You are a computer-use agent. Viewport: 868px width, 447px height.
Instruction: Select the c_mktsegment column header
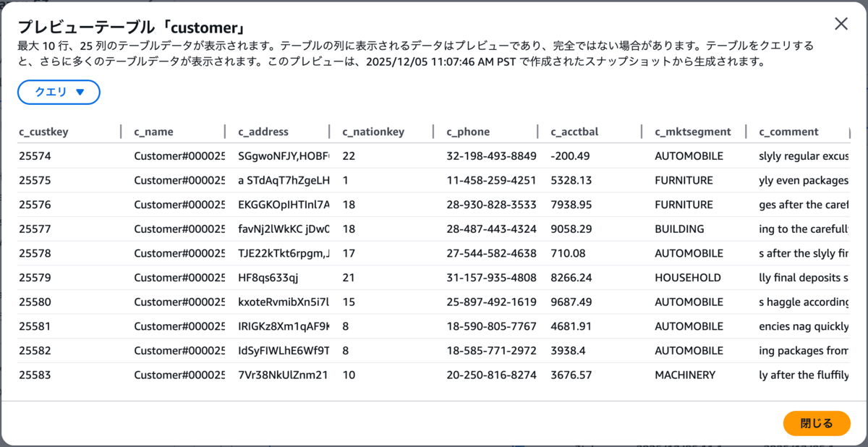[x=693, y=132]
